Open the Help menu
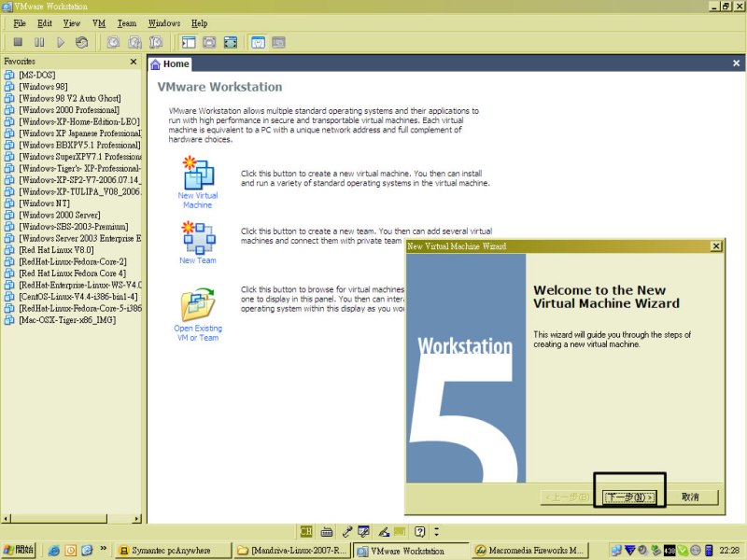The width and height of the screenshot is (747, 560). (x=200, y=23)
